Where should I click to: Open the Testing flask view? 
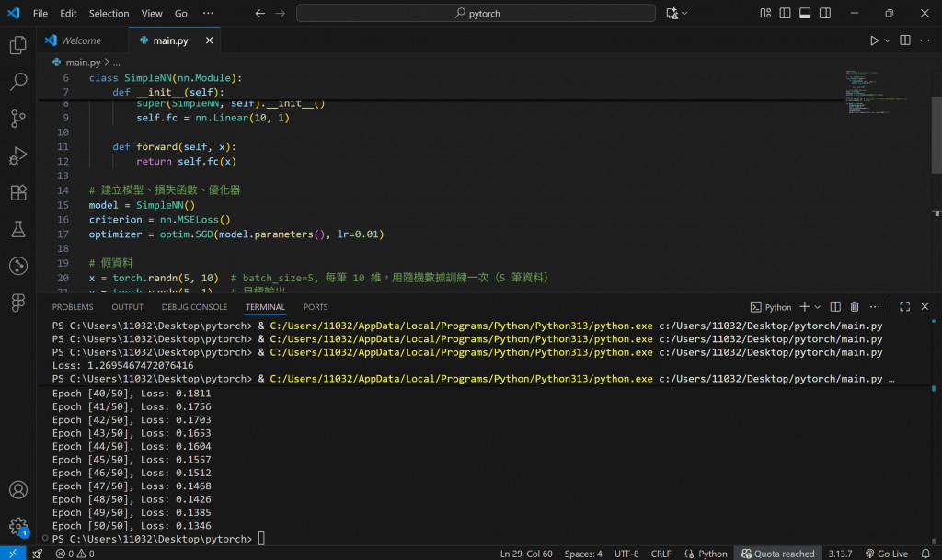coord(17,229)
